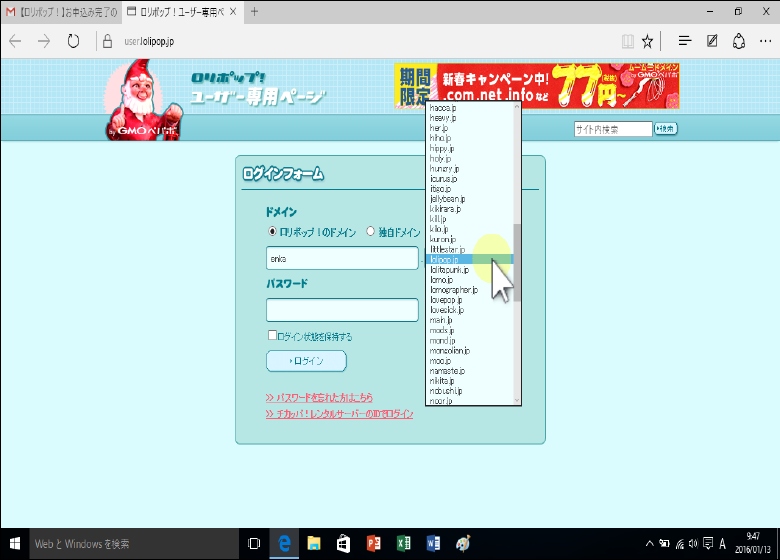Open the Action Center notification icon
This screenshot has height=560, width=780.
pyautogui.click(x=708, y=544)
